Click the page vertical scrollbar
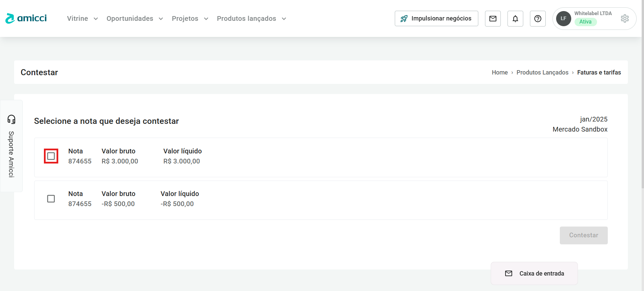644x291 pixels. 642,101
